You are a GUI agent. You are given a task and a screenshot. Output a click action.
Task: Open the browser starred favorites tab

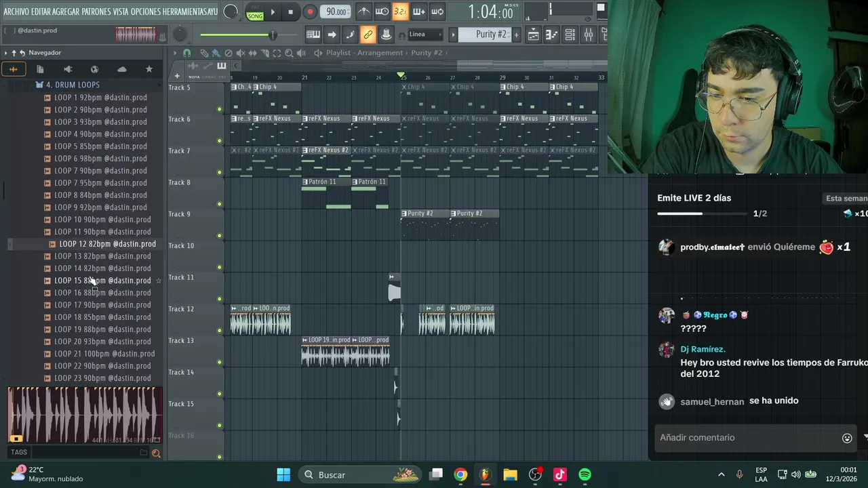click(149, 69)
